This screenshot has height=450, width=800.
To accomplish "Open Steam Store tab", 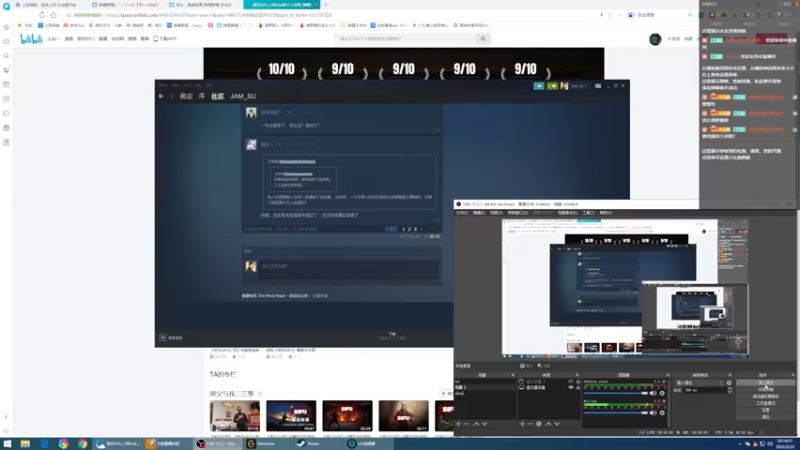I will tap(186, 96).
